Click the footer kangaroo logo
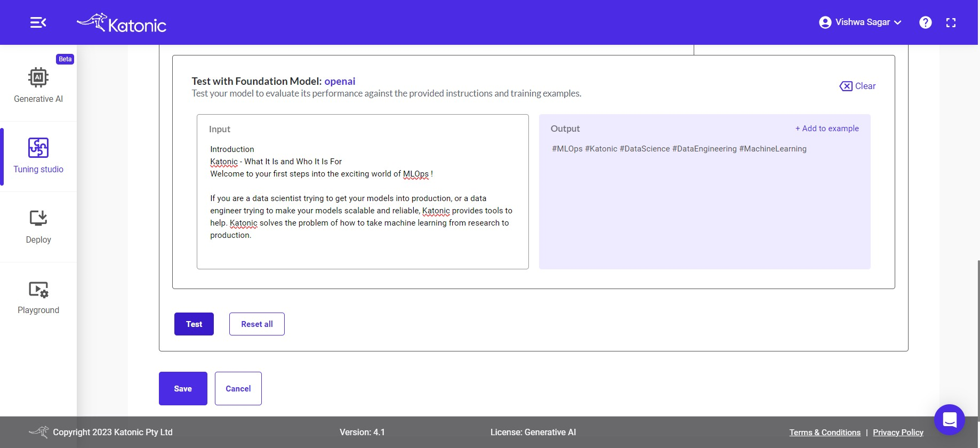The width and height of the screenshot is (980, 448). click(38, 432)
